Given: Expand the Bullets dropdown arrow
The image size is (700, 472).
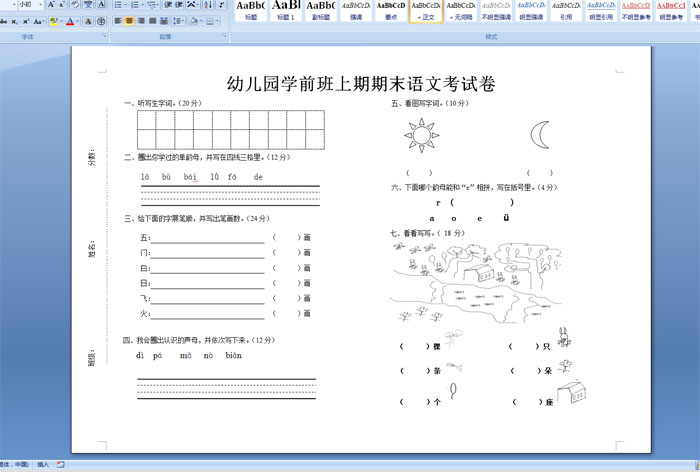Looking at the screenshot, I should pyautogui.click(x=125, y=5).
